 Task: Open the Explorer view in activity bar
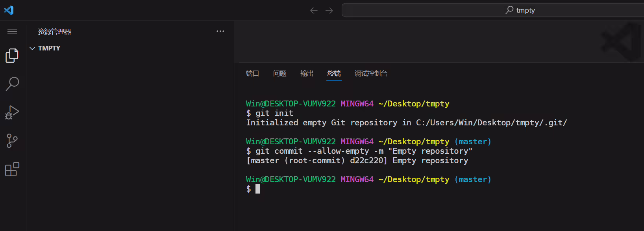point(12,56)
